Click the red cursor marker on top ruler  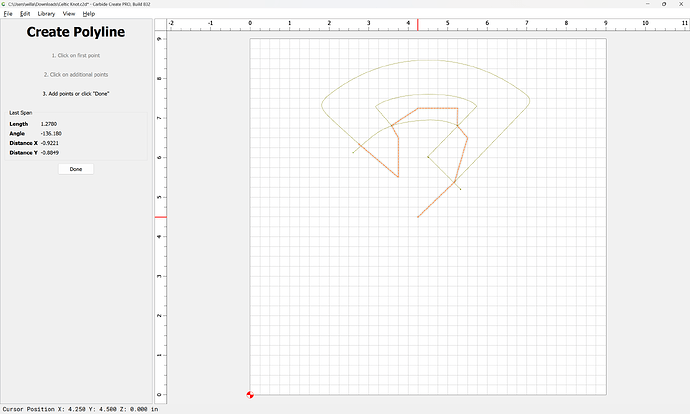(x=418, y=23)
